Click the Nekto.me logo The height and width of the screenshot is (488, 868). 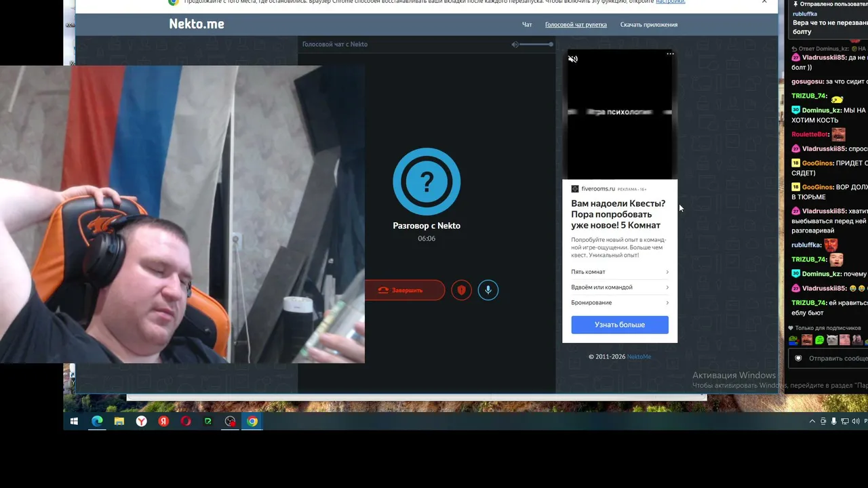pos(197,24)
